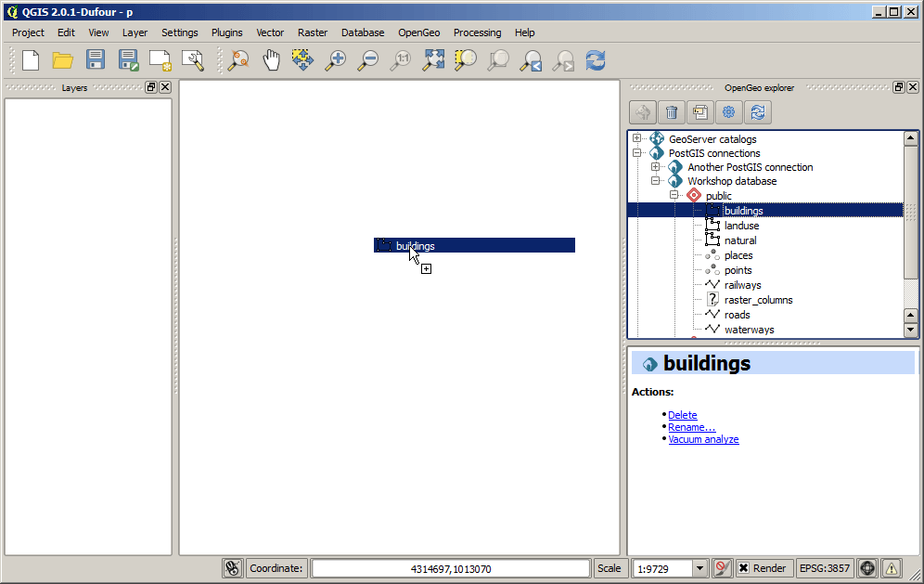Click the Refresh map toolbar icon
The height and width of the screenshot is (584, 924).
[x=596, y=60]
